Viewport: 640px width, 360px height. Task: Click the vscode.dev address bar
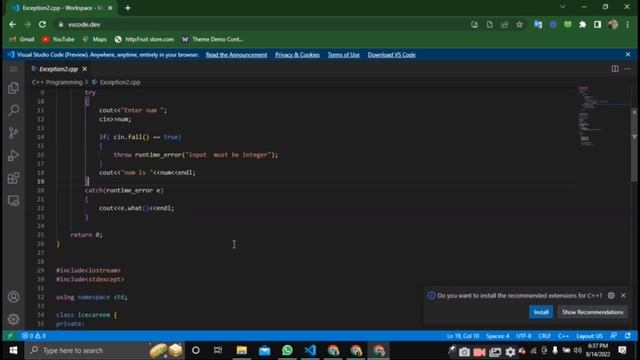(261, 24)
